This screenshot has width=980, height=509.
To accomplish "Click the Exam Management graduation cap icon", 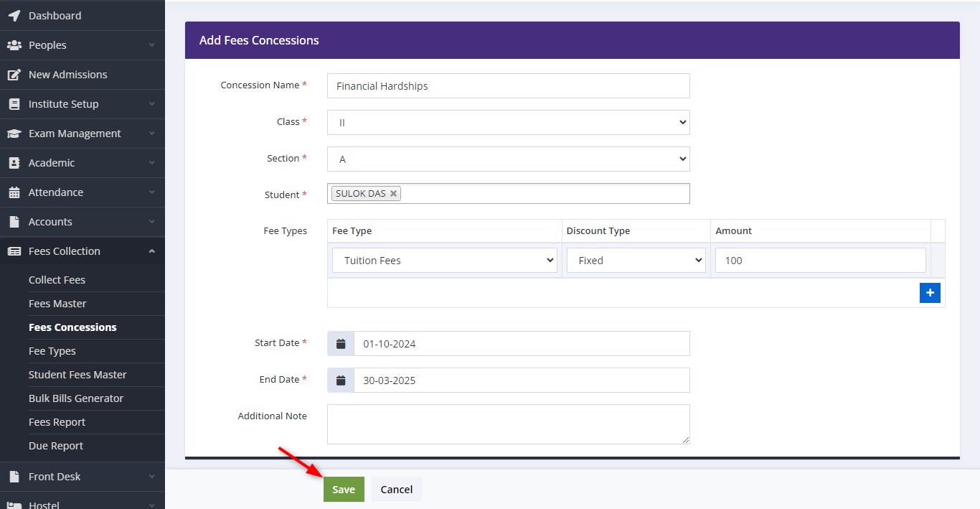I will coord(14,134).
